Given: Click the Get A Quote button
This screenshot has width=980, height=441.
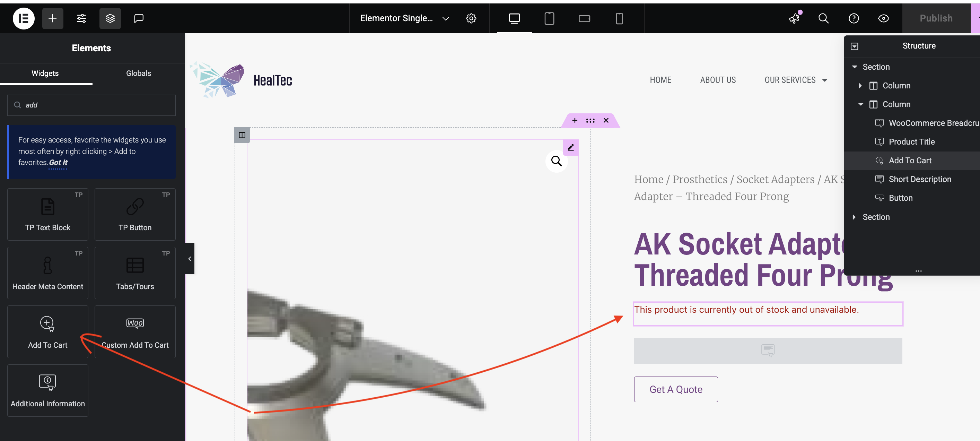Looking at the screenshot, I should 676,389.
